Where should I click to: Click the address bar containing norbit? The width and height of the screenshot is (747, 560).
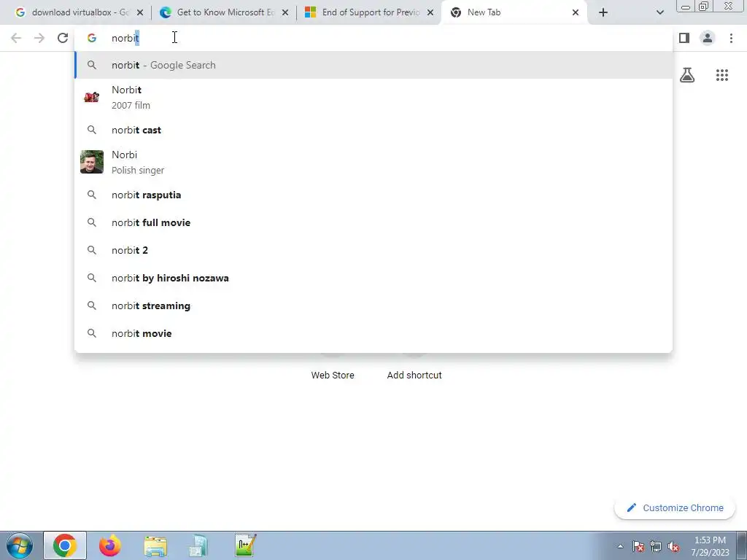tap(373, 38)
